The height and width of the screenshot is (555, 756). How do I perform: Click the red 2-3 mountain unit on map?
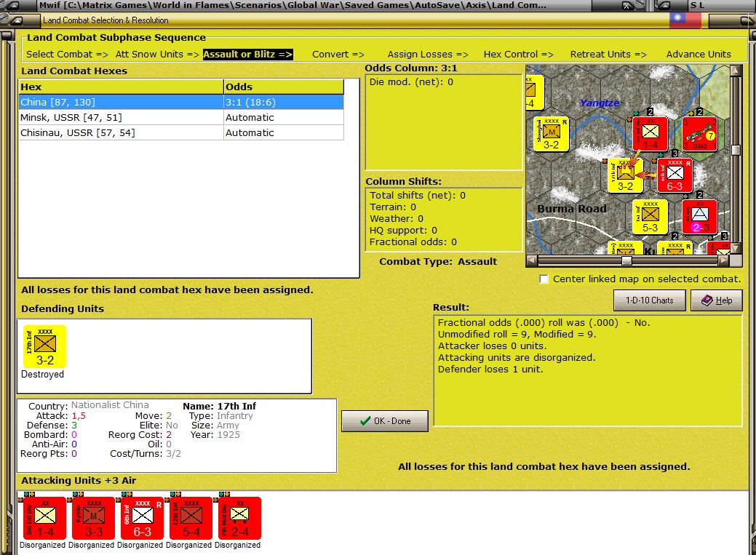(699, 217)
